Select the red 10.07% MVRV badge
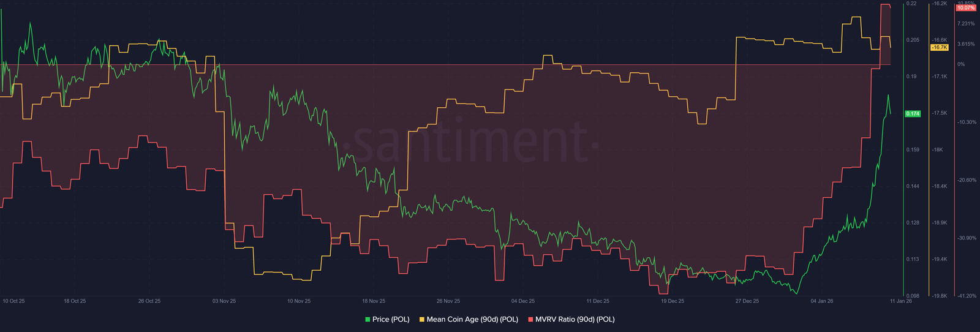This screenshot has height=332, width=980. tap(966, 8)
